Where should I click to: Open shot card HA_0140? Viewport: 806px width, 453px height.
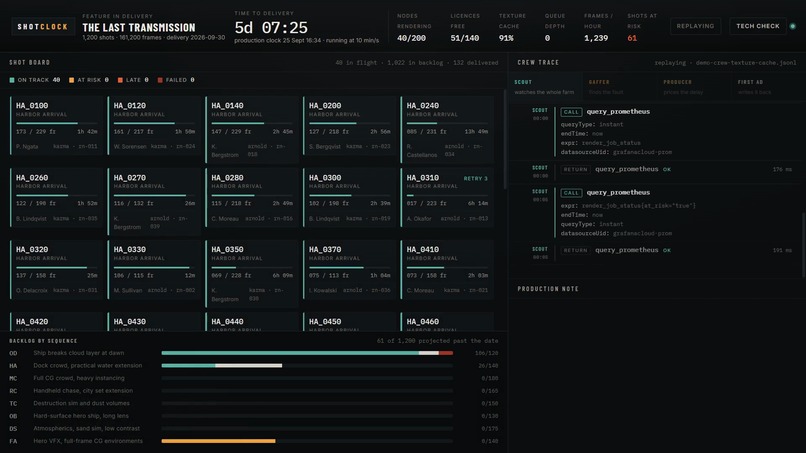(x=252, y=130)
